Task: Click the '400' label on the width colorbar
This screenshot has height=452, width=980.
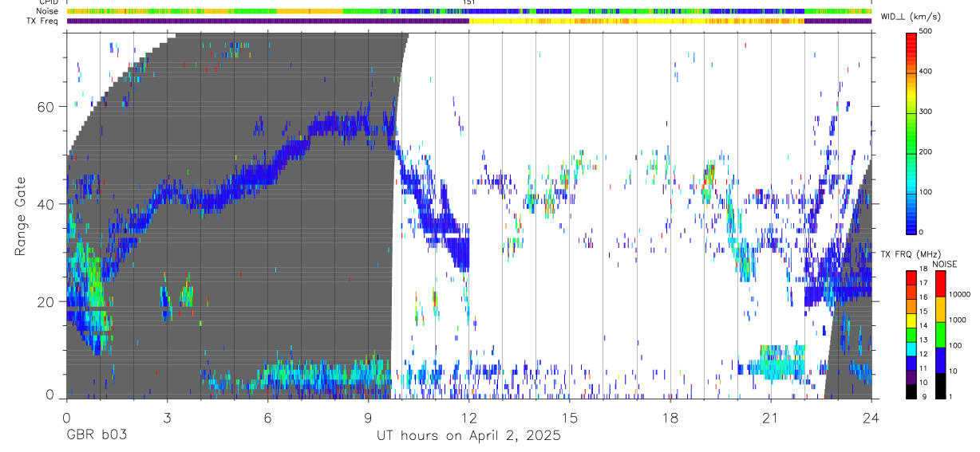Action: (x=926, y=72)
